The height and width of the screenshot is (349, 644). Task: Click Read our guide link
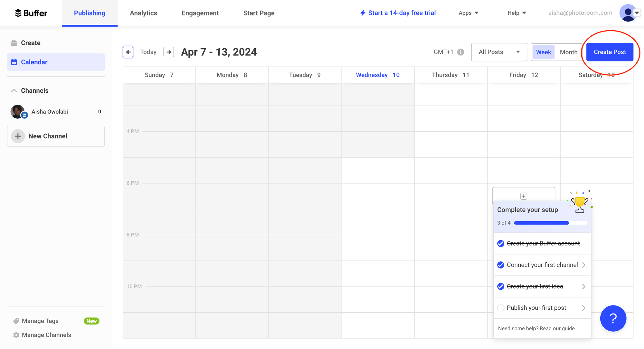point(557,328)
